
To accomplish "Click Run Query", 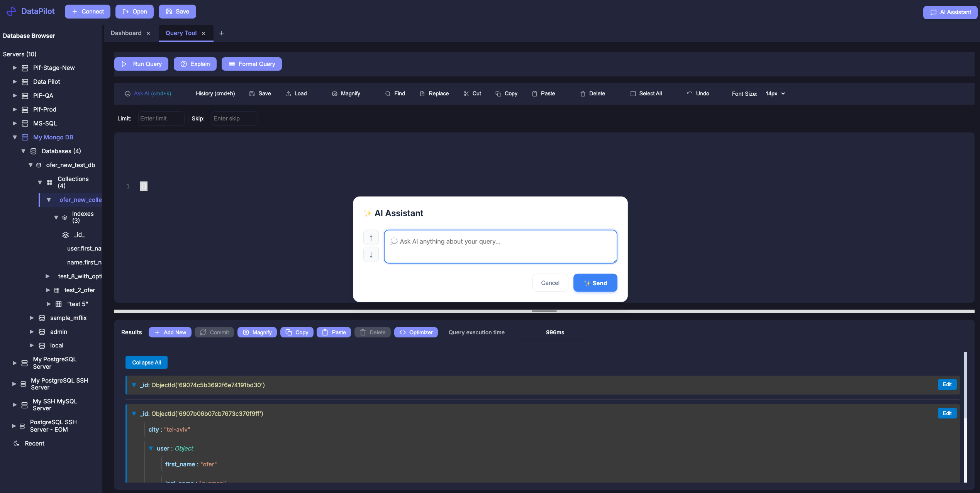I will click(141, 64).
